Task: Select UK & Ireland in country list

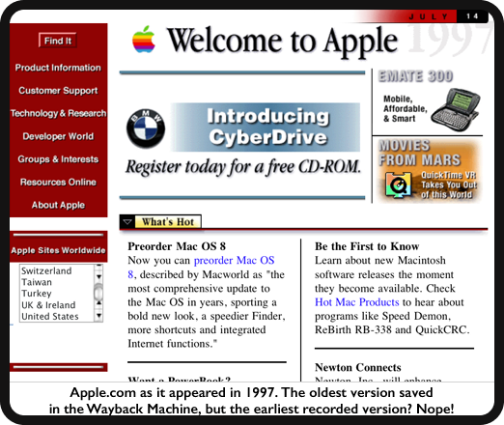Action: click(48, 305)
